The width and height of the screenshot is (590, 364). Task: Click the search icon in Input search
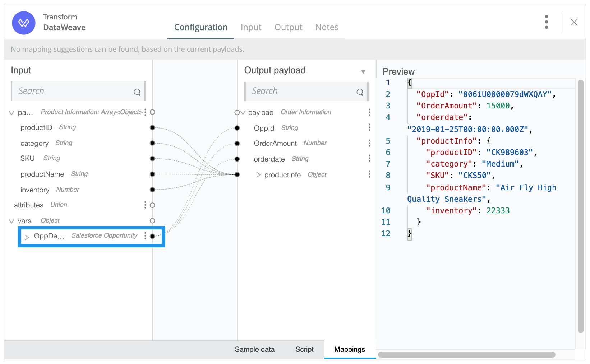click(x=137, y=92)
